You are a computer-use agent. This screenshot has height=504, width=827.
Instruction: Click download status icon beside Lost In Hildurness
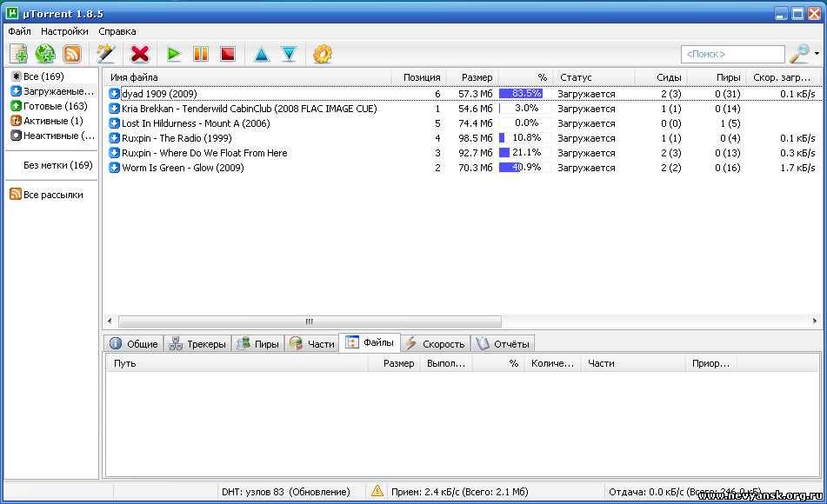[x=114, y=123]
